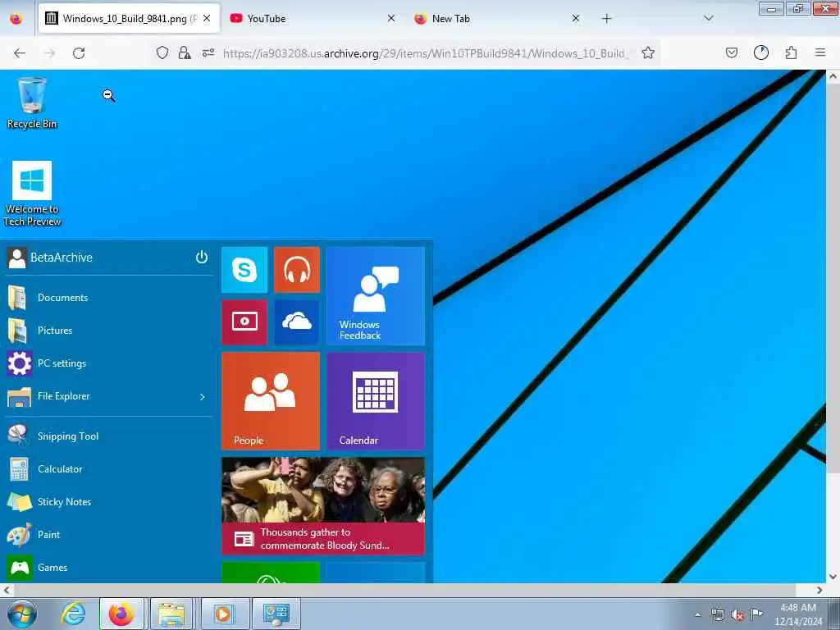
Task: Open the Firefox application menu
Action: pyautogui.click(x=820, y=53)
